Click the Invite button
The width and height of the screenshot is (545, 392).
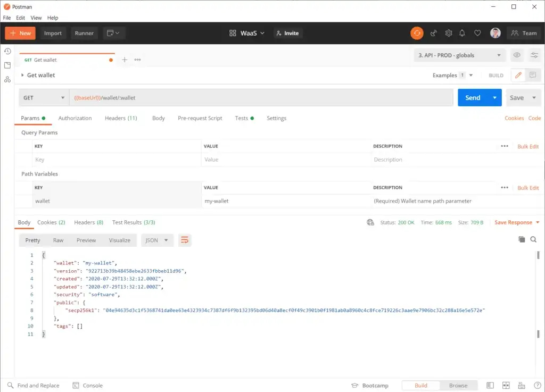coord(287,33)
